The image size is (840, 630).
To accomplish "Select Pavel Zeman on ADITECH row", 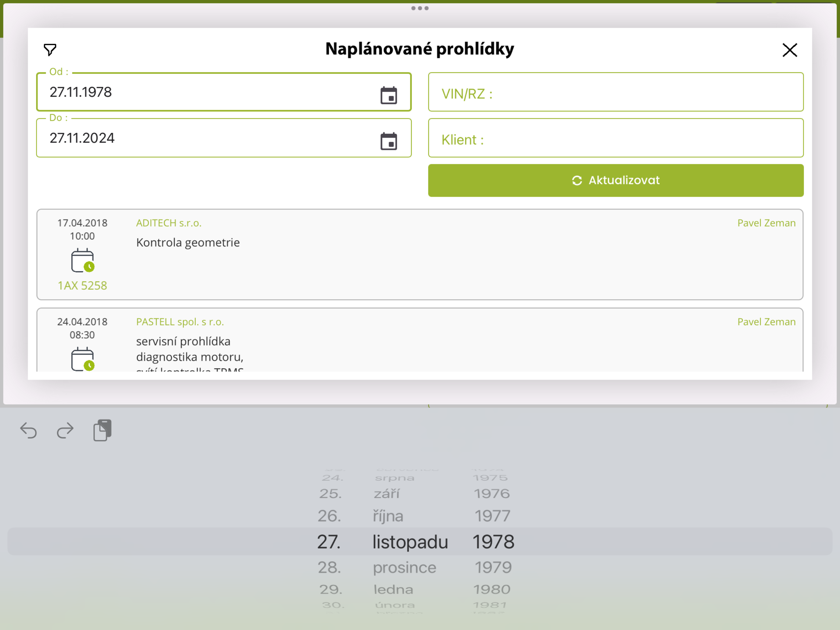I will tap(766, 223).
